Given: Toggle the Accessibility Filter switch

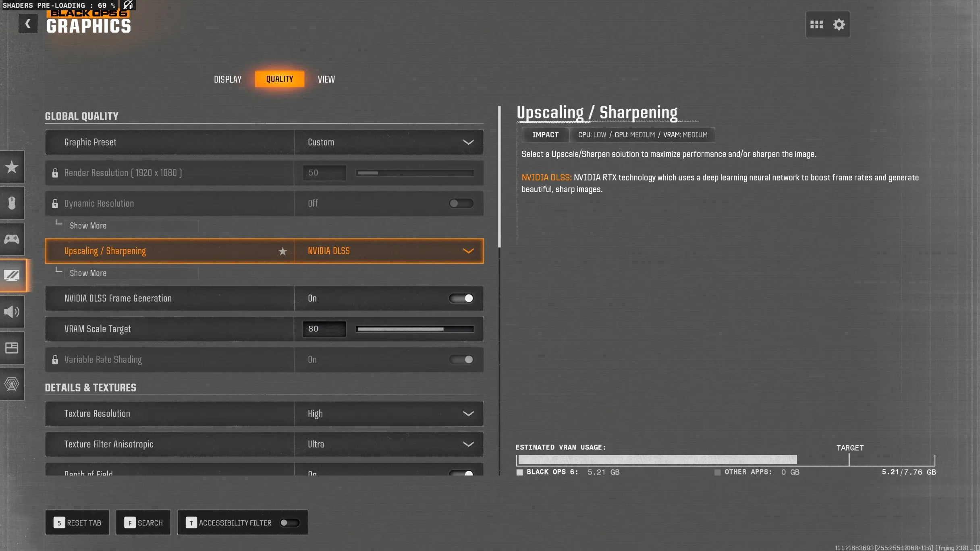Looking at the screenshot, I should 289,523.
